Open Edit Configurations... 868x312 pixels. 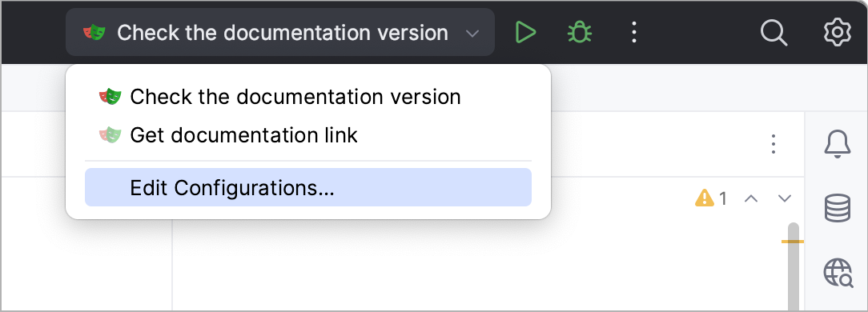[307, 187]
